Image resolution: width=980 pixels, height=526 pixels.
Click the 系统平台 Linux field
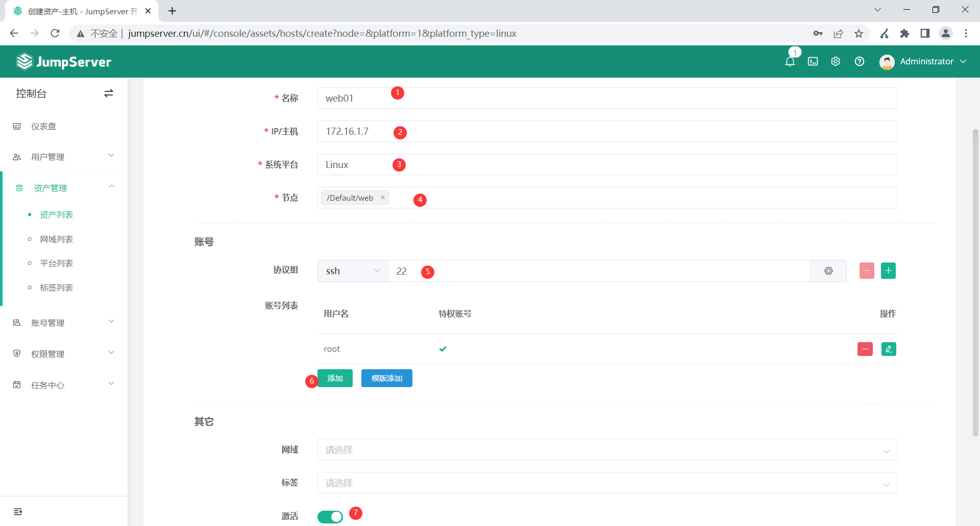pyautogui.click(x=607, y=164)
